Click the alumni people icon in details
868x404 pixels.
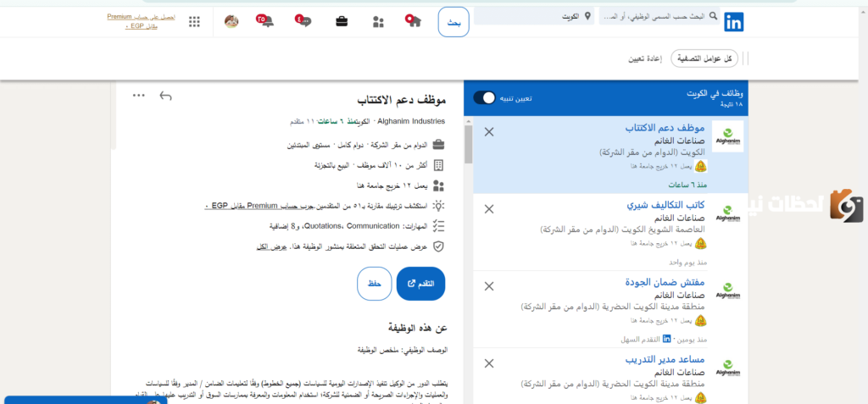[x=438, y=185]
